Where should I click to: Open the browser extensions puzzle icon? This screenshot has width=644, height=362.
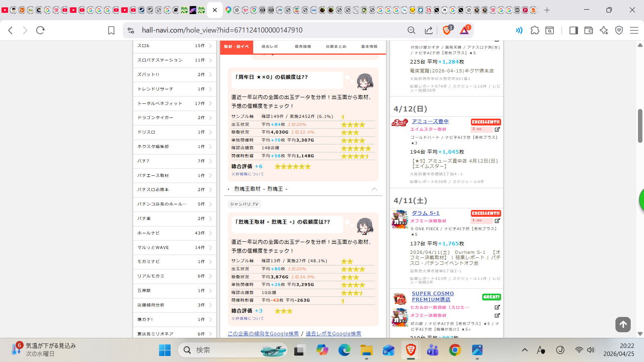click(x=535, y=30)
